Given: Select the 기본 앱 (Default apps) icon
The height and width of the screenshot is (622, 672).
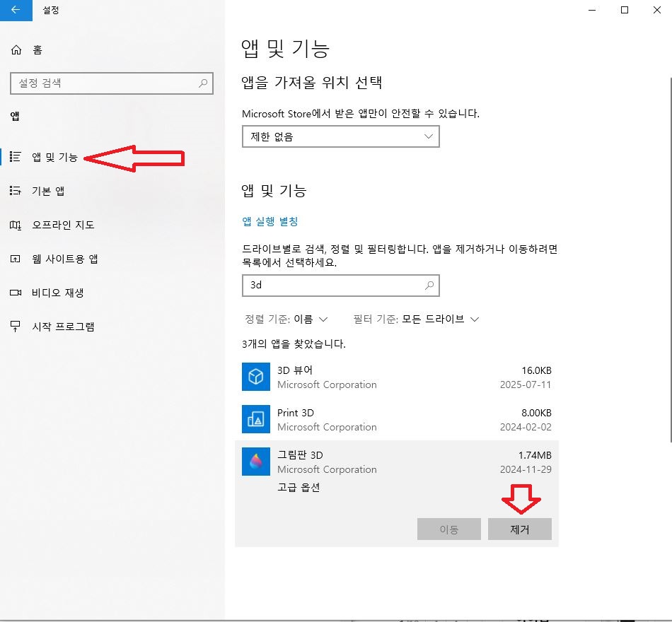Looking at the screenshot, I should [x=16, y=190].
